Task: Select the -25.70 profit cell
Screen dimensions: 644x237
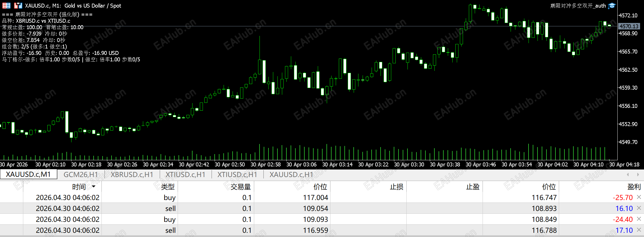Action: click(x=623, y=197)
